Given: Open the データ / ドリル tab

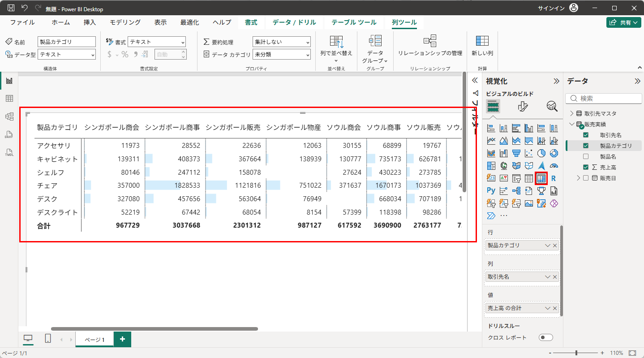Looking at the screenshot, I should pos(294,22).
